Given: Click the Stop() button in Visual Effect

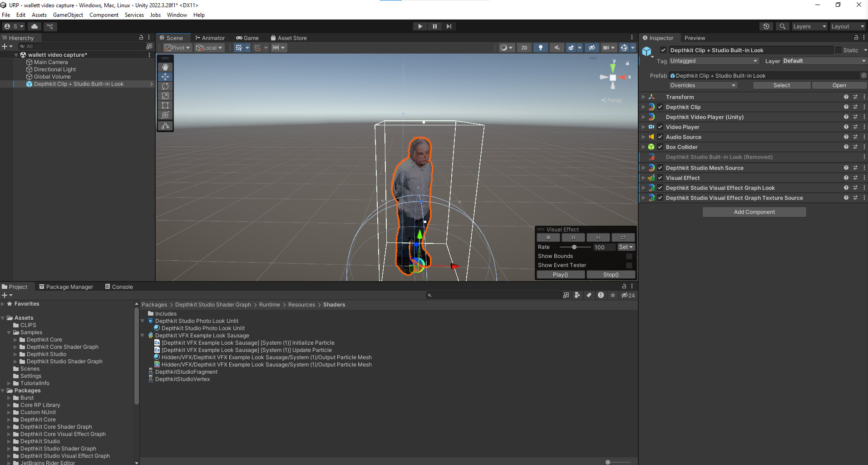Looking at the screenshot, I should coord(611,275).
